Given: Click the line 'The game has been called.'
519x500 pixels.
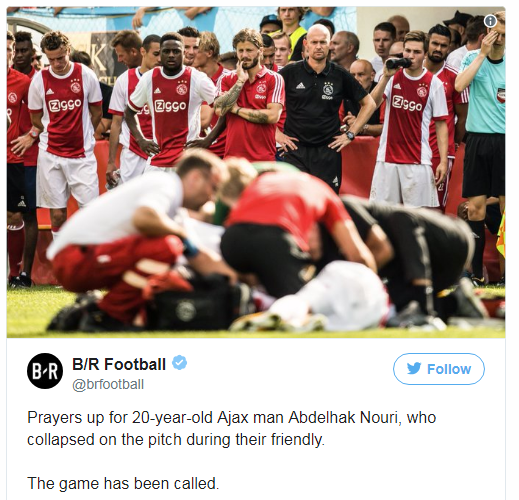Looking at the screenshot, I should [123, 483].
